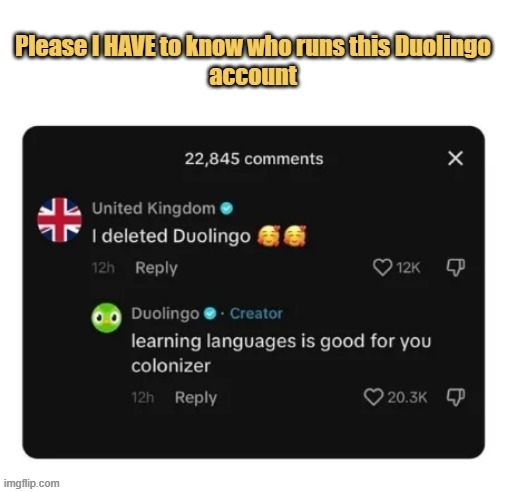Image resolution: width=507 pixels, height=492 pixels.
Task: Click United Kingdom's verified badge
Action: pyautogui.click(x=227, y=209)
